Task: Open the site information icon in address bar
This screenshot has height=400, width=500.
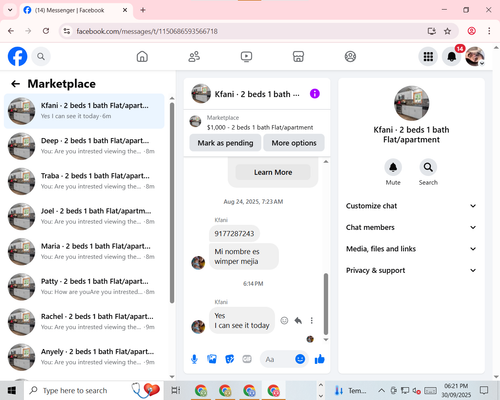Action: click(67, 31)
